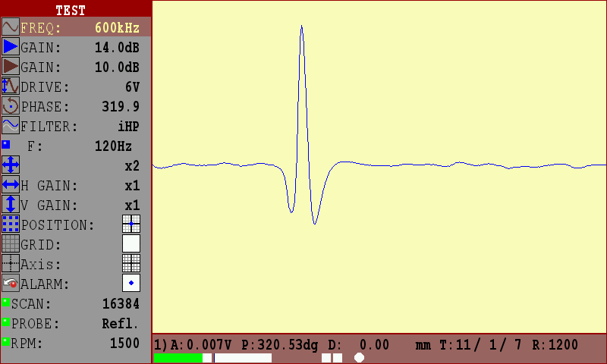Click the PHASE rotation icon

[11, 106]
